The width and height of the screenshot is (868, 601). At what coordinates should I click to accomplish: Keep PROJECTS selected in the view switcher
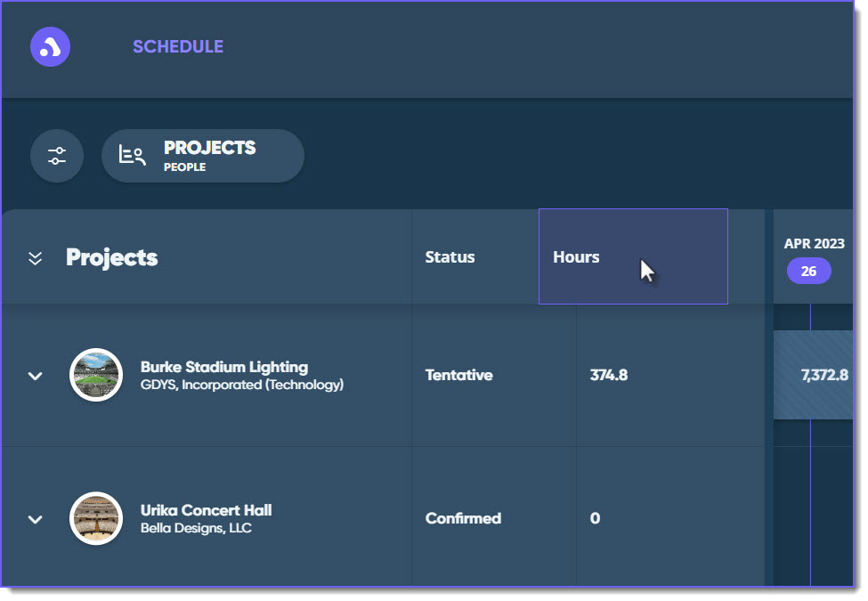point(209,147)
